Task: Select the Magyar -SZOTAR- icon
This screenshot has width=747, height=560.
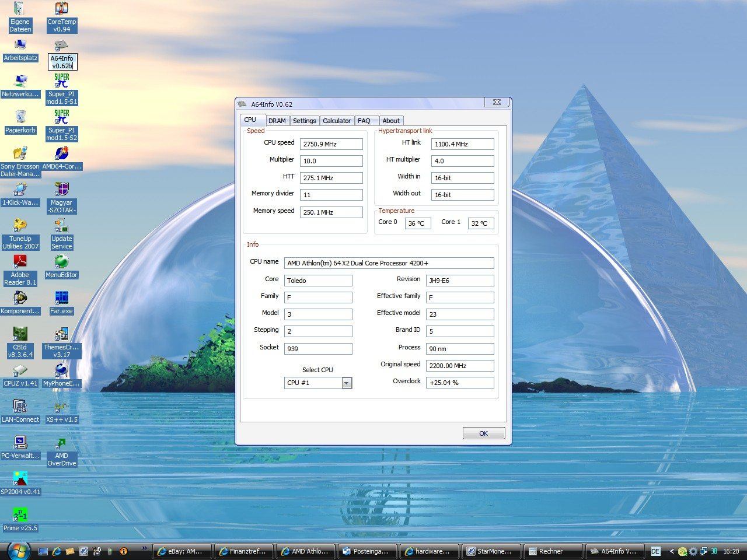Action: 61,198
